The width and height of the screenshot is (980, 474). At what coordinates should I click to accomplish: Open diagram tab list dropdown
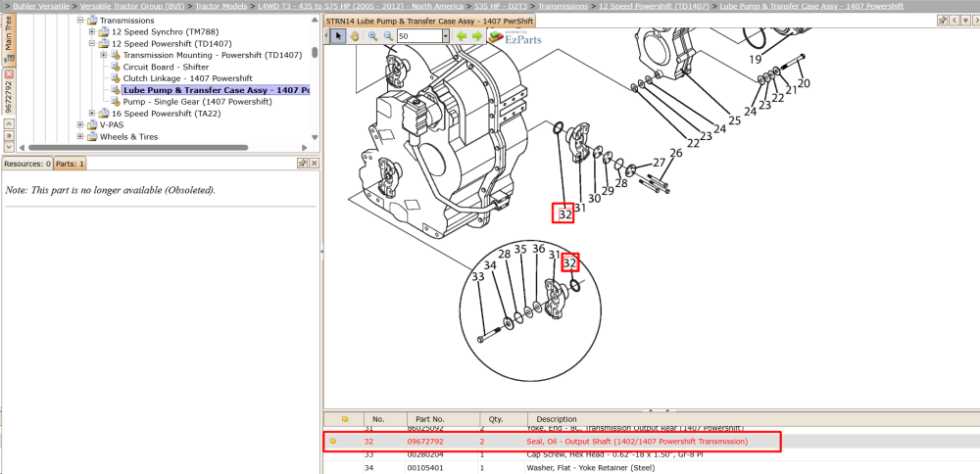(965, 20)
